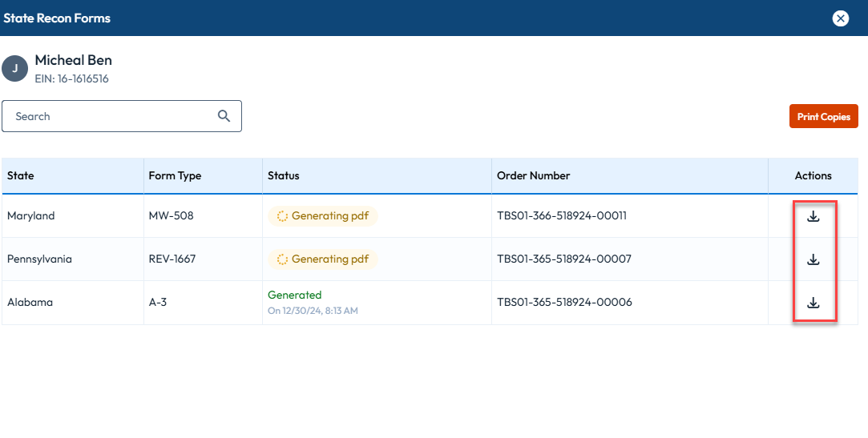The width and height of the screenshot is (868, 438).
Task: Click order number TBS01-366-518924-00011
Action: (561, 216)
